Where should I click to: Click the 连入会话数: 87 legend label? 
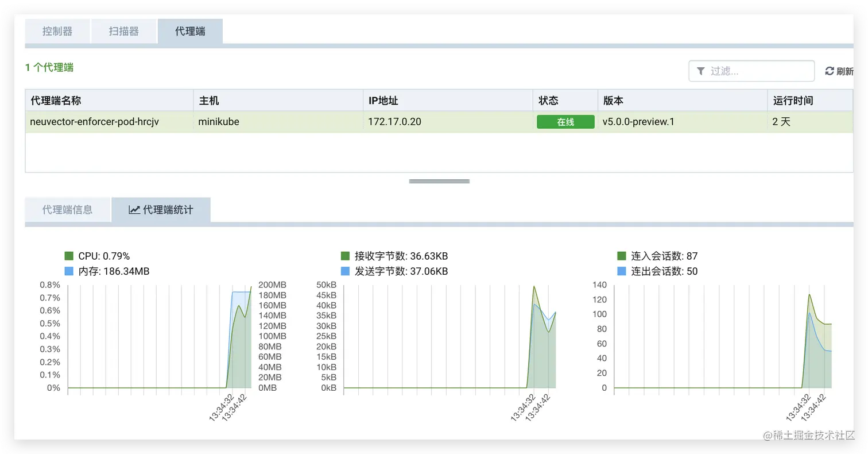[x=664, y=256]
